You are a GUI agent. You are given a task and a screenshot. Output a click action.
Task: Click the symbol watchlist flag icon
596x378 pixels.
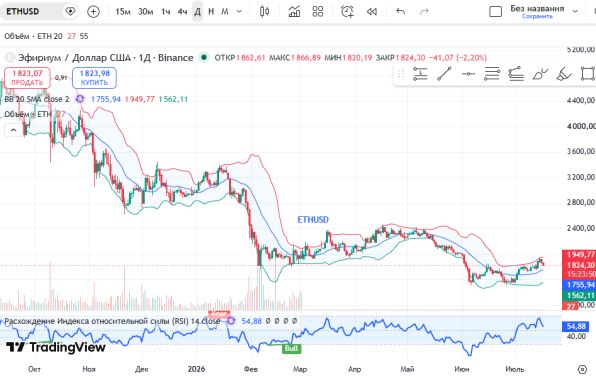[70, 11]
